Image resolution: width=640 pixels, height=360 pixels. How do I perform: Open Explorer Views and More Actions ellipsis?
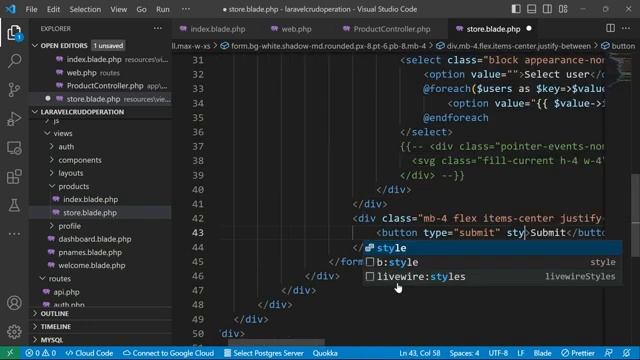[x=158, y=28]
